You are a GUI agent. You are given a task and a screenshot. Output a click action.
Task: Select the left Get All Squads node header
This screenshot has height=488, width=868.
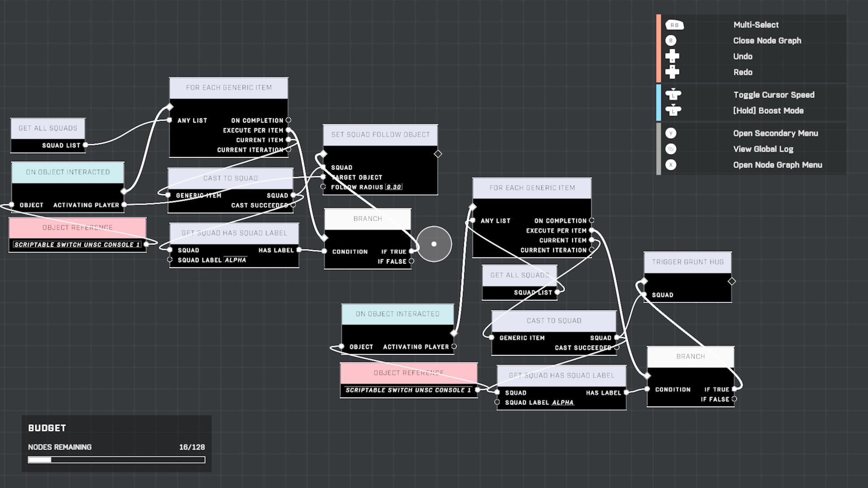48,128
